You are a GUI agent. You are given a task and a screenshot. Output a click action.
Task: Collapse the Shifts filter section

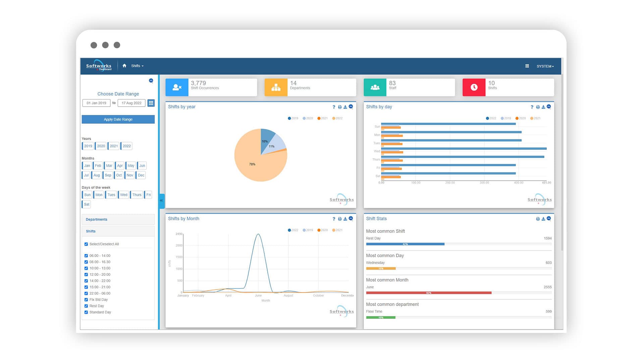click(118, 231)
